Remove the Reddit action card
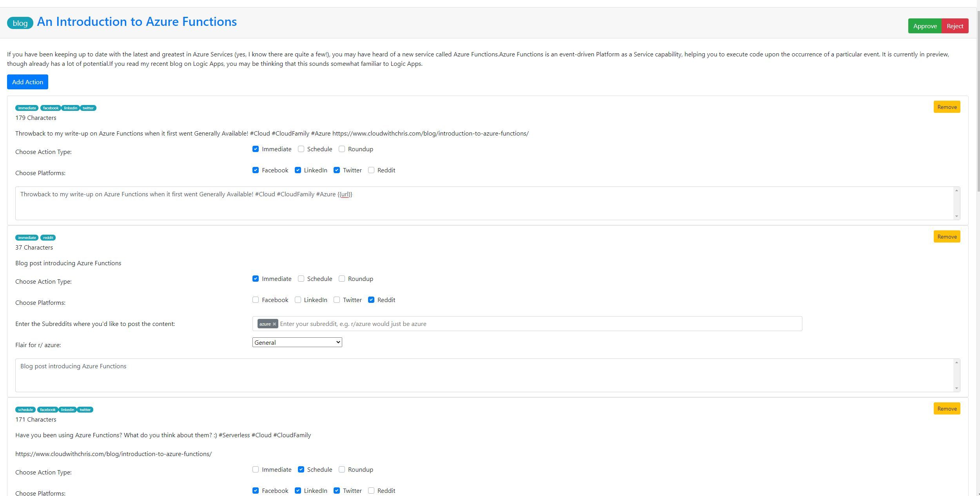This screenshot has width=980, height=496. 947,237
